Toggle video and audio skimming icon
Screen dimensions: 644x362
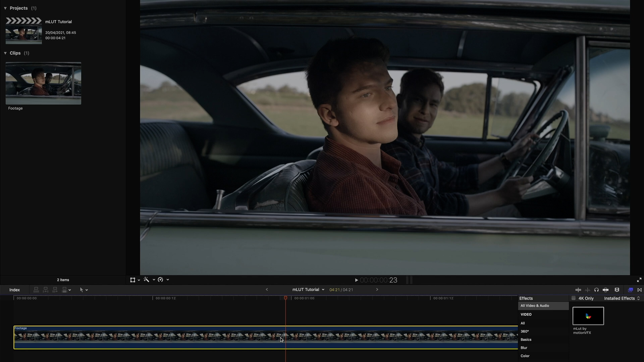point(578,290)
